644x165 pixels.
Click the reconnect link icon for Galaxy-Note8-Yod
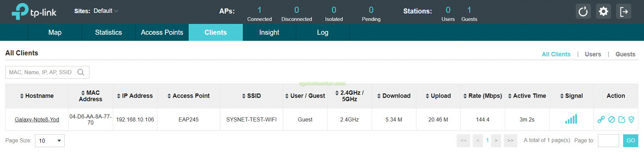[601, 119]
